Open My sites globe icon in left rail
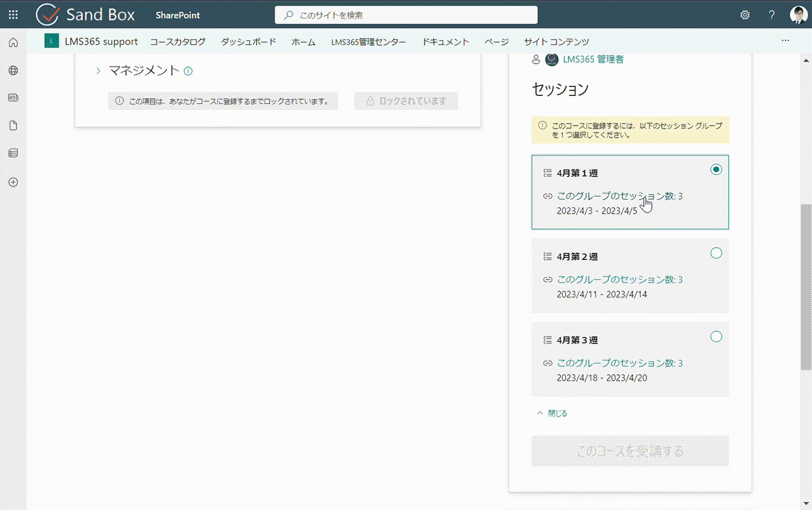The image size is (812, 510). tap(13, 71)
